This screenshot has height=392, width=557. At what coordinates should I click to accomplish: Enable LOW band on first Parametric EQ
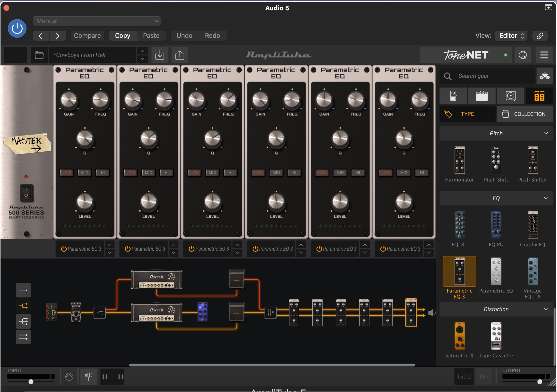[x=67, y=173]
